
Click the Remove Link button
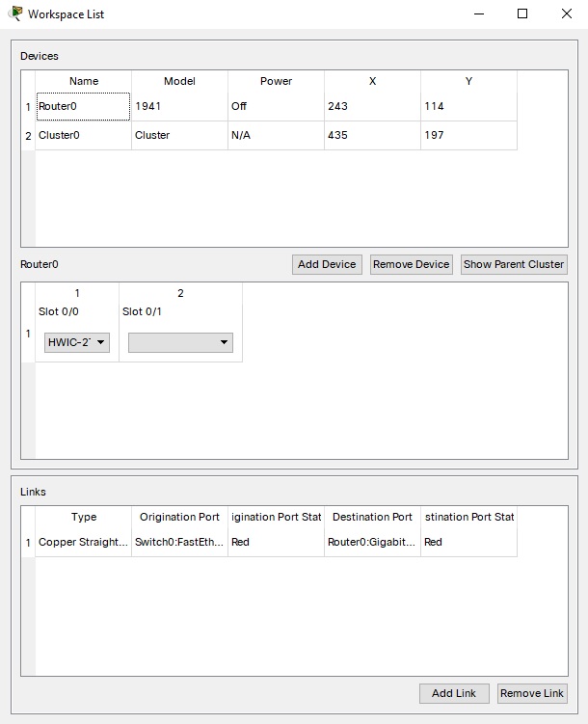pyautogui.click(x=532, y=693)
